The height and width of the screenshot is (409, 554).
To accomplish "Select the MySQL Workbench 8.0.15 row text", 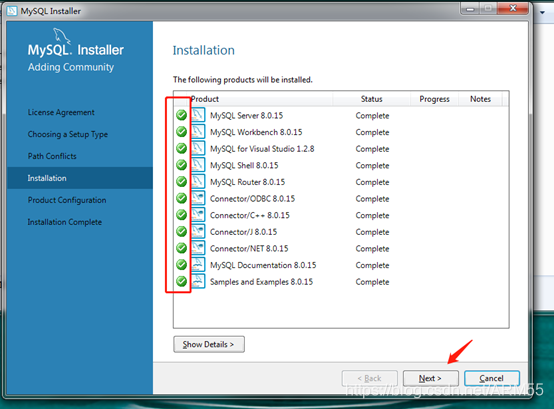I will [x=256, y=132].
